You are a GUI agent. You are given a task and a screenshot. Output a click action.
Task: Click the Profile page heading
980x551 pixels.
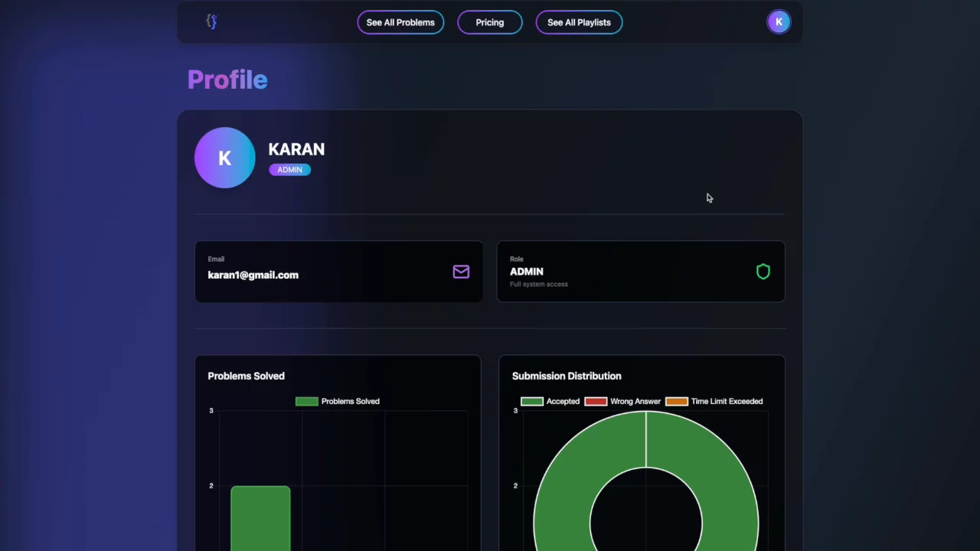[x=227, y=80]
